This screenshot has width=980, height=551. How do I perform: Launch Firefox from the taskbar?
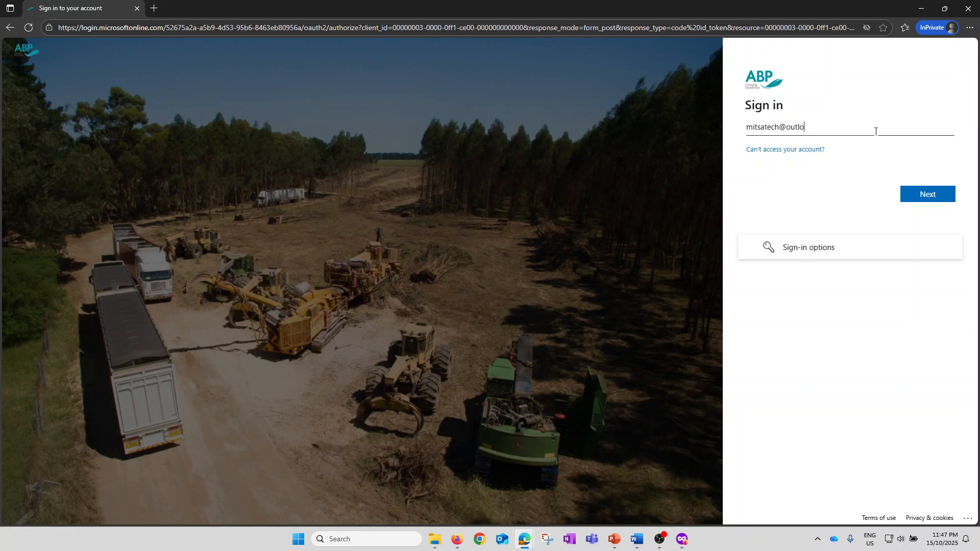[457, 539]
